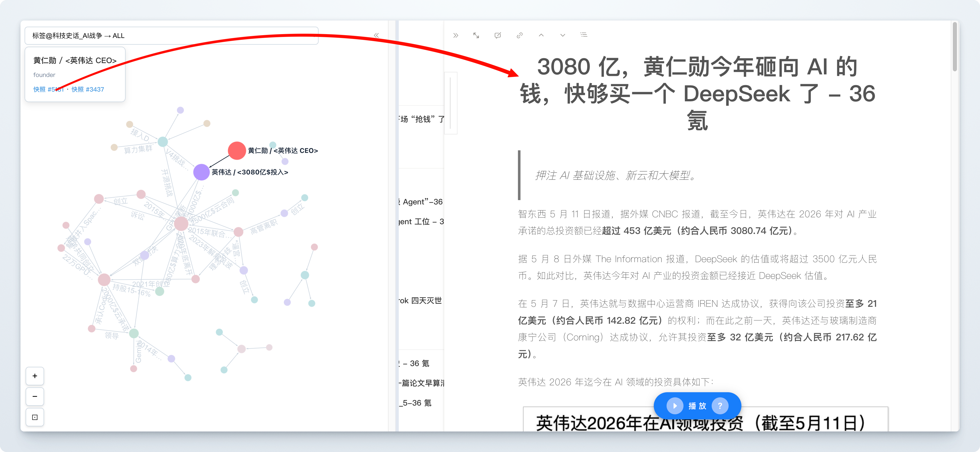Open list item ending with 场"抢钱"了
Screen dimensions: 980x452
tap(422, 119)
